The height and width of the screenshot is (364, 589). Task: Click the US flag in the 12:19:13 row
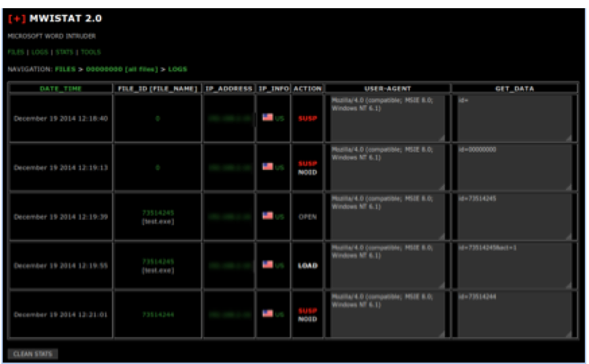click(x=268, y=166)
